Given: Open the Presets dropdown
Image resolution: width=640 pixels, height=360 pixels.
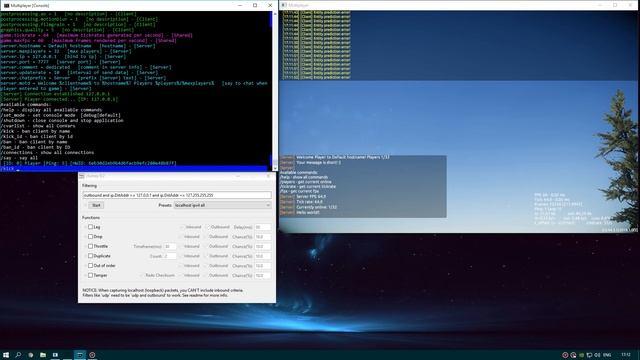Looking at the screenshot, I should [x=222, y=205].
